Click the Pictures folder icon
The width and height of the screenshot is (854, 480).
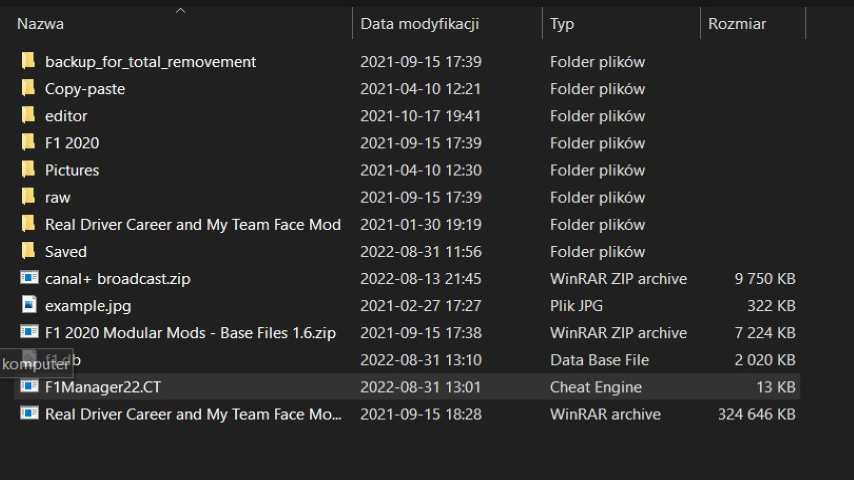point(28,169)
